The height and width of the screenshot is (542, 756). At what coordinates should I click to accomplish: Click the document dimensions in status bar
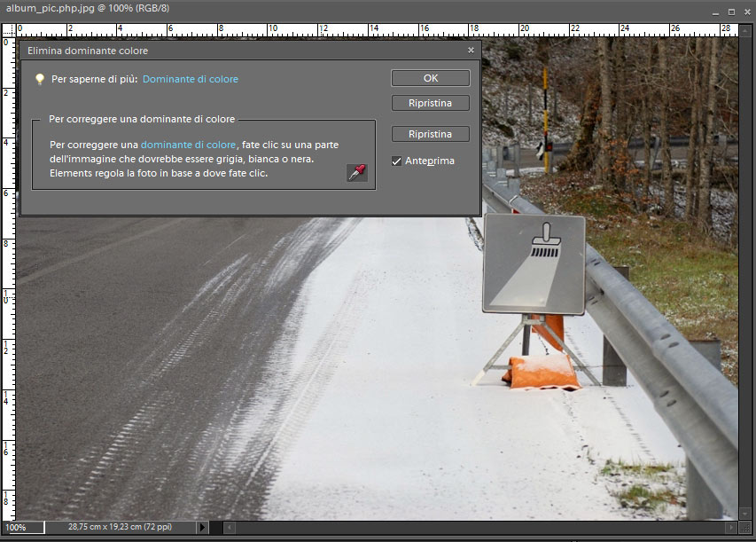click(x=120, y=527)
